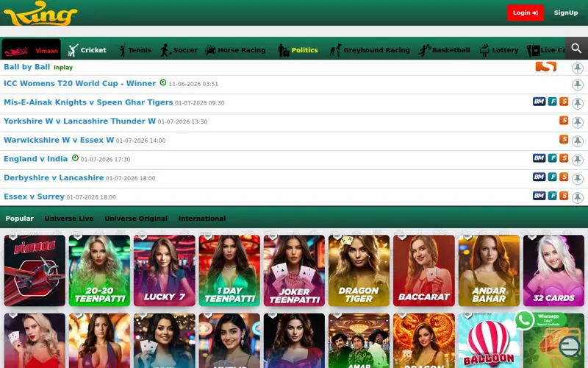Viewport: 588px width, 368px height.
Task: Click the SignUp link
Action: tap(566, 13)
